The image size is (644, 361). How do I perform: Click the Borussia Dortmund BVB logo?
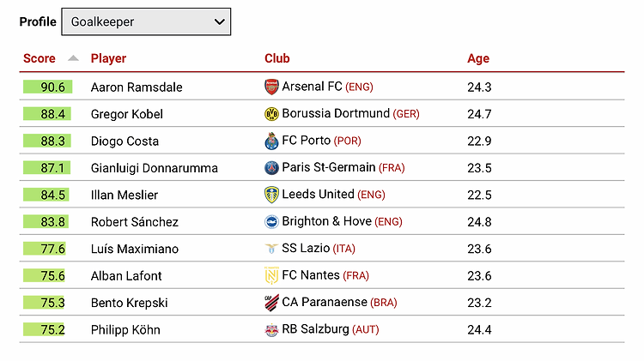(x=271, y=114)
